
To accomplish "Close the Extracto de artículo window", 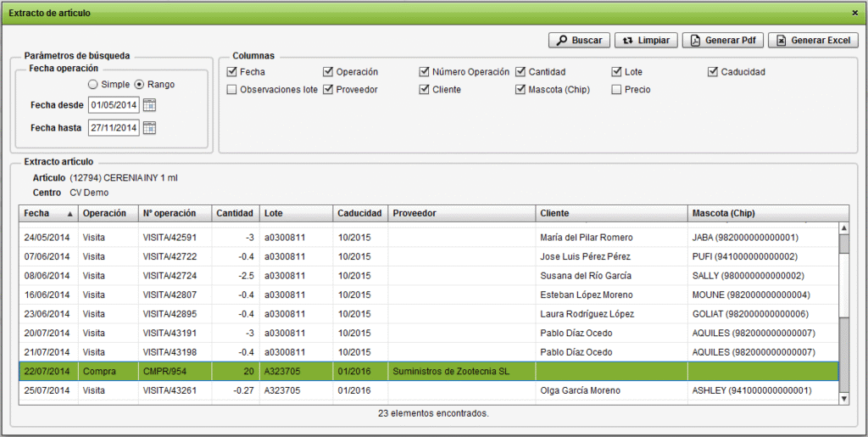I will 854,14.
